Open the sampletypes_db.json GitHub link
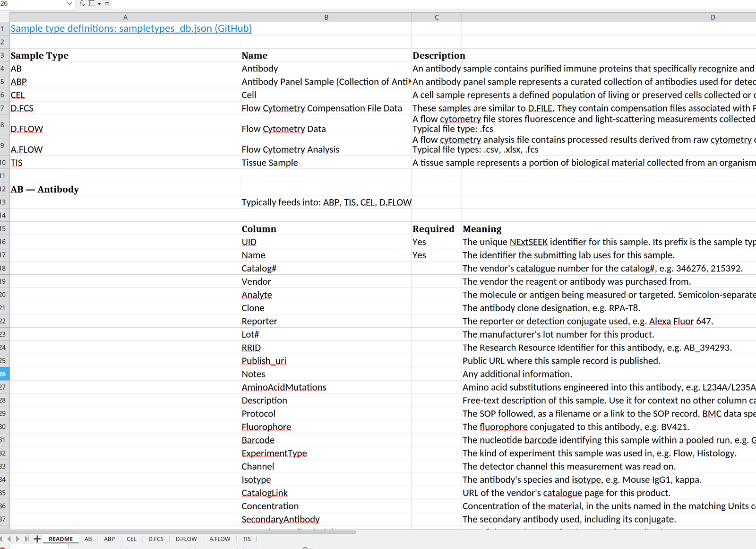Screen dimensions: 756x549 pyautogui.click(x=131, y=28)
